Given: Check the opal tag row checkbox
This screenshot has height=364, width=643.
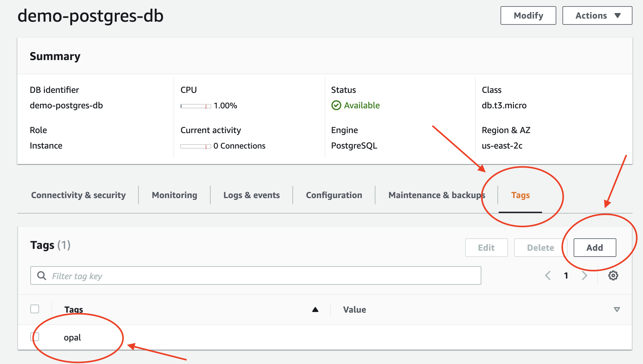Looking at the screenshot, I should (35, 337).
